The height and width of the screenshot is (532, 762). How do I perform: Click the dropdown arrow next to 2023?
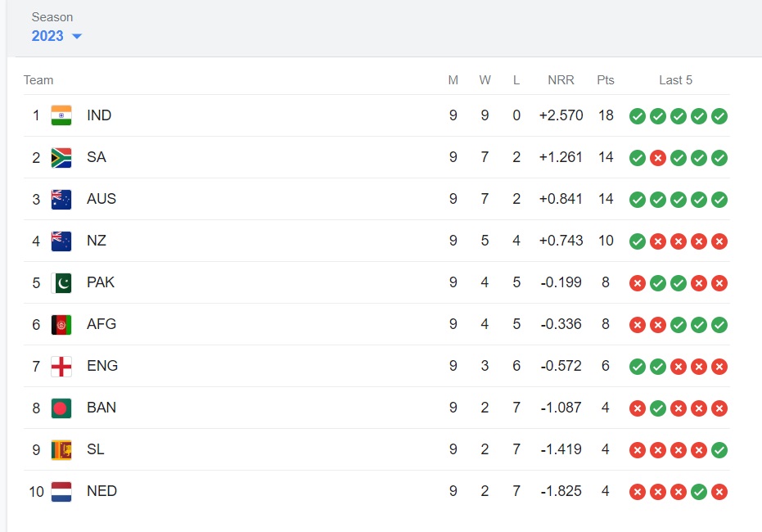[77, 36]
